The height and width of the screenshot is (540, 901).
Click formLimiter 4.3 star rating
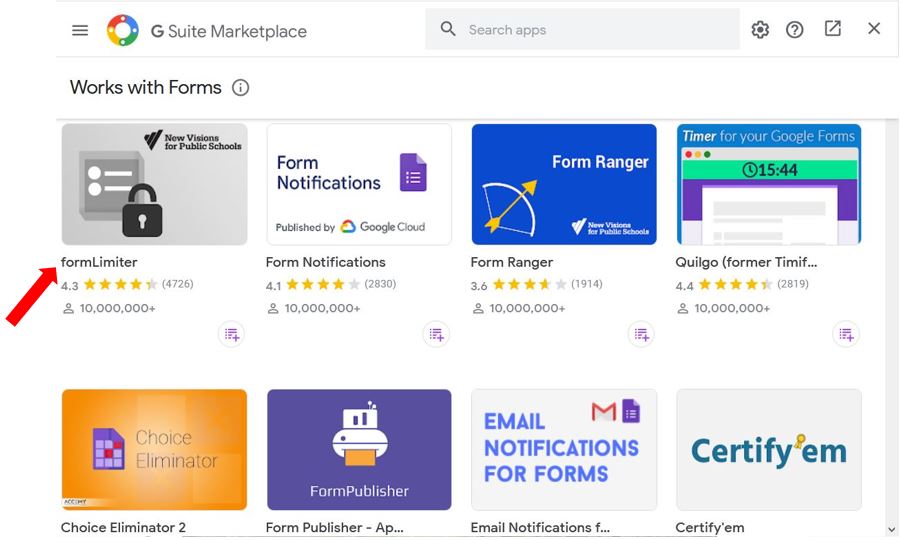(x=120, y=284)
